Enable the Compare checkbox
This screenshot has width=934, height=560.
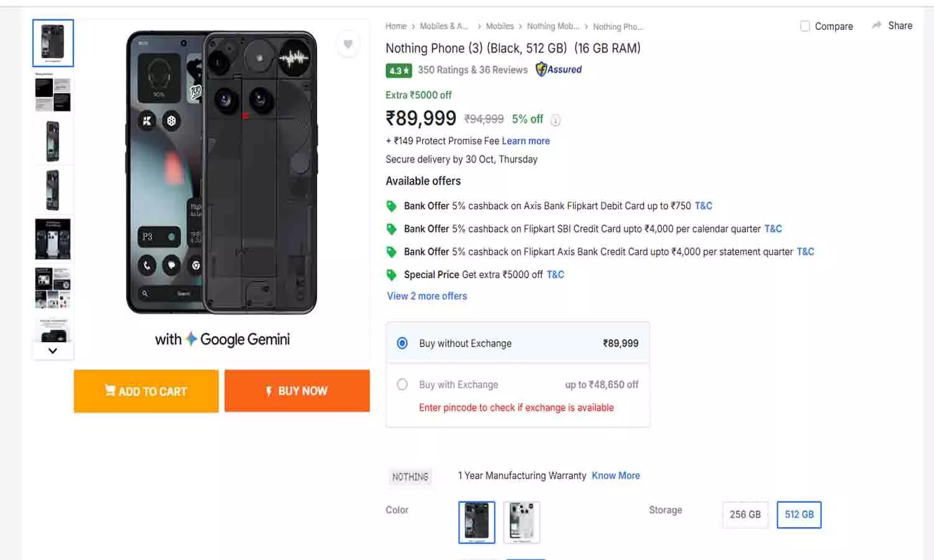point(804,26)
